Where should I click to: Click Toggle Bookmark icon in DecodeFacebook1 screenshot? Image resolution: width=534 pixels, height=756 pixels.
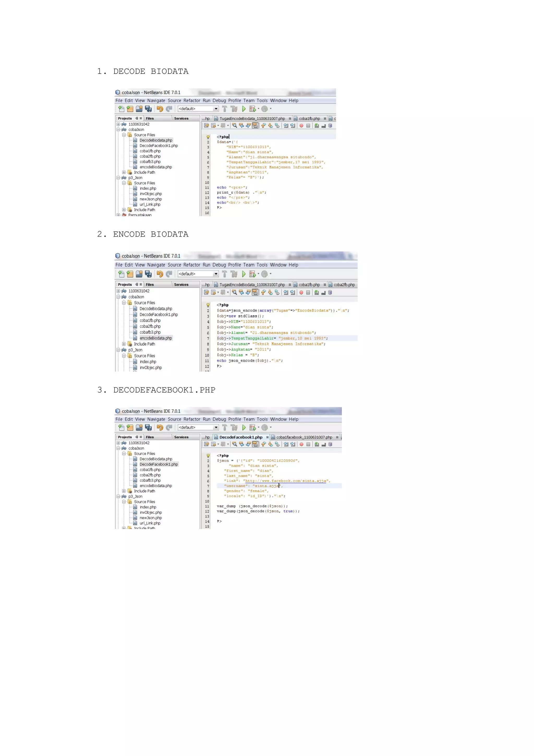pyautogui.click(x=277, y=444)
